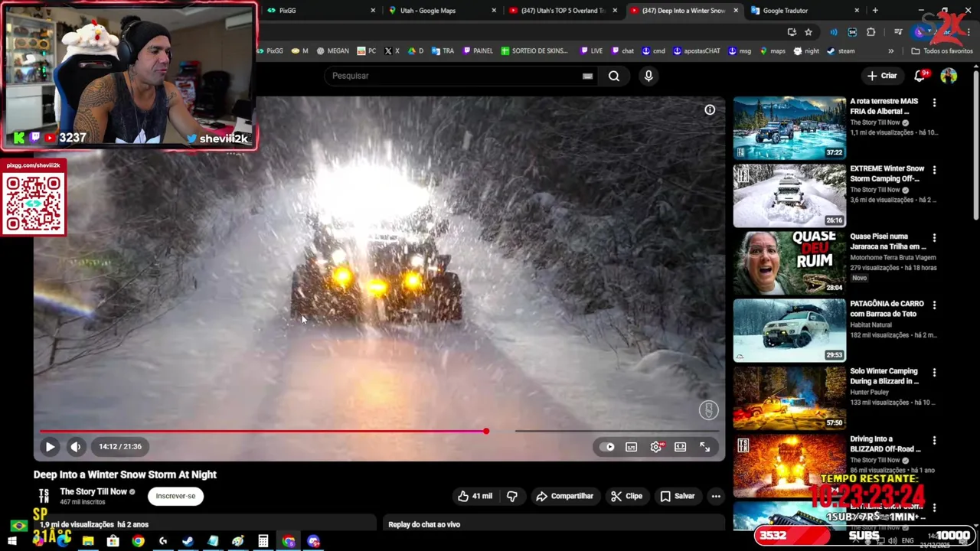The height and width of the screenshot is (551, 980).
Task: Click the Inscrever-se subscribe button
Action: (x=175, y=496)
